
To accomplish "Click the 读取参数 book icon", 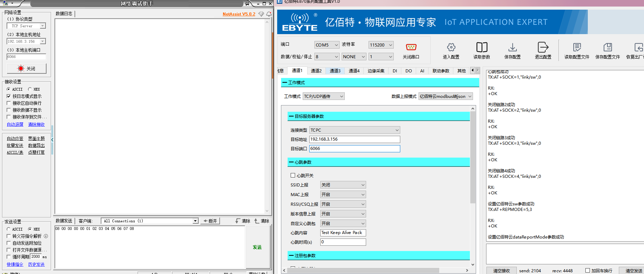I will 482,47.
